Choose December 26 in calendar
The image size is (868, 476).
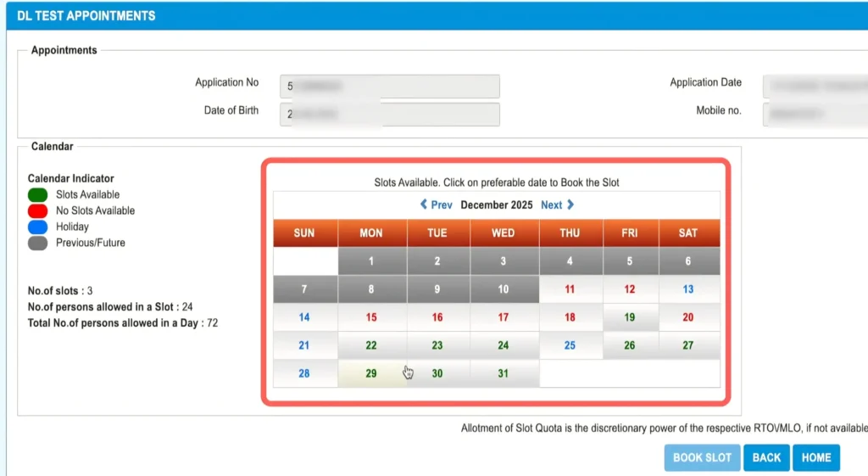[x=629, y=345]
